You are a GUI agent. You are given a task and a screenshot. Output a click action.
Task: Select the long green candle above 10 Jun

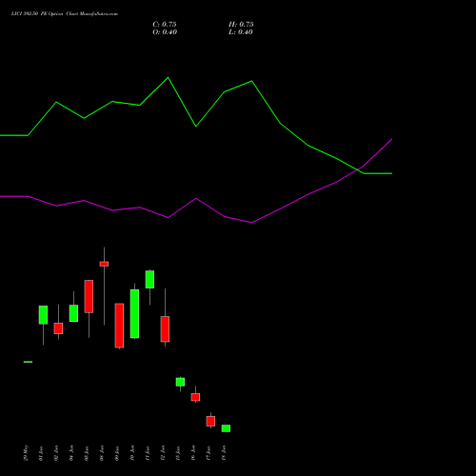click(134, 314)
